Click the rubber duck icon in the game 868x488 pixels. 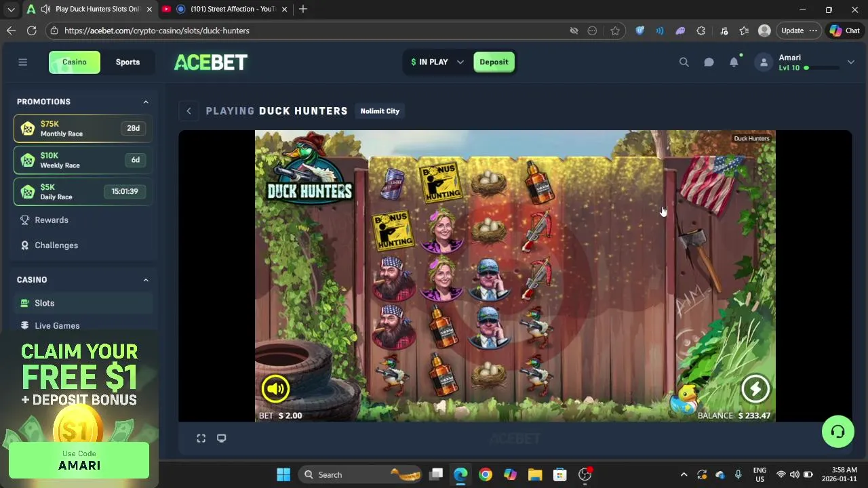(x=686, y=398)
